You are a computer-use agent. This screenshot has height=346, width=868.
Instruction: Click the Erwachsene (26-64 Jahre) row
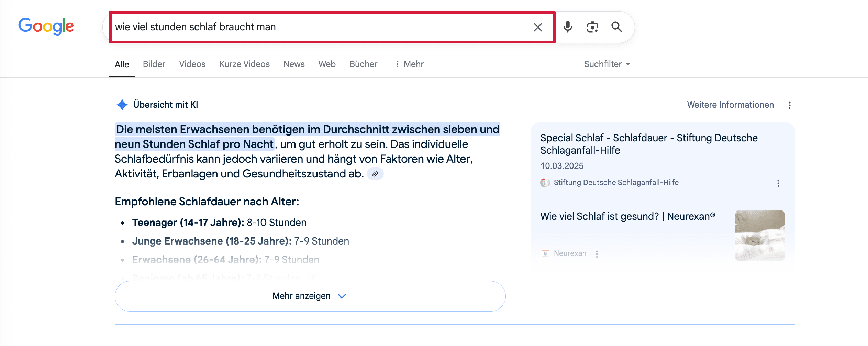[225, 260]
